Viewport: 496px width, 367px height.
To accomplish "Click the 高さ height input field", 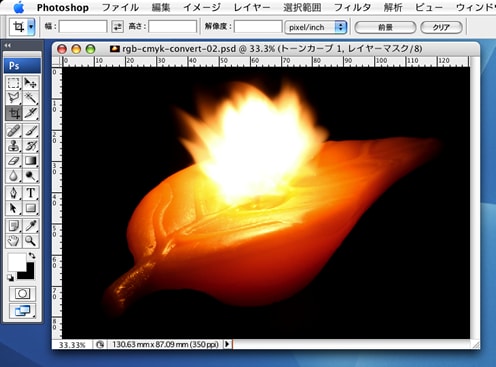I will 172,27.
